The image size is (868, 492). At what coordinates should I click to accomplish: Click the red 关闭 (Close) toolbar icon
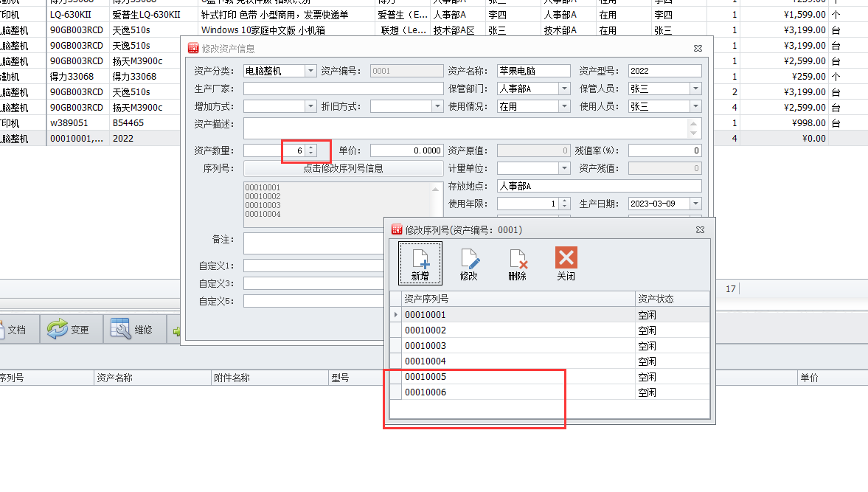(566, 263)
